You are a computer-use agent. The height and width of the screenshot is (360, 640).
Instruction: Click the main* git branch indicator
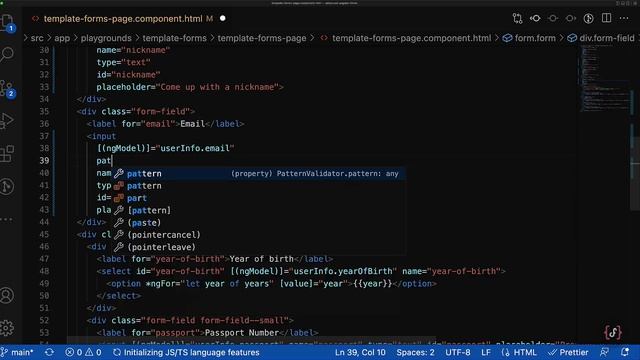point(17,352)
